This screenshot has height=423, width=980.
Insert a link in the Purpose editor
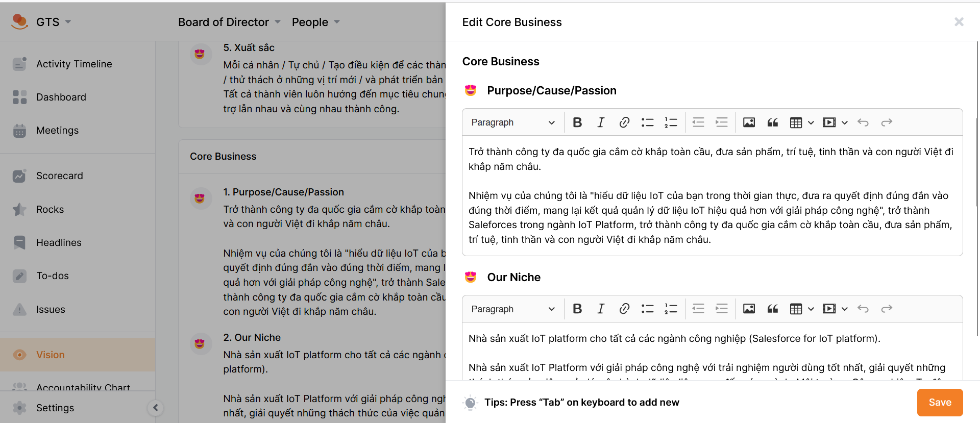(x=624, y=122)
